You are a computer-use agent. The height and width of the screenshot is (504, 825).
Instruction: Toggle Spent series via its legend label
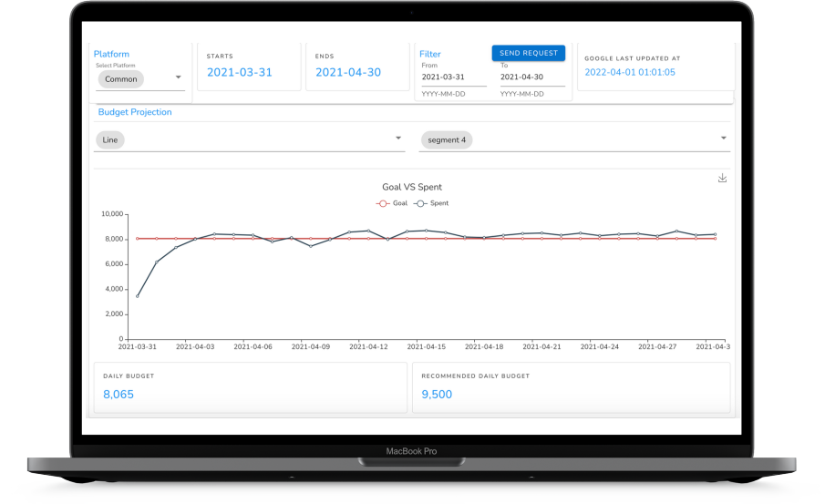pyautogui.click(x=438, y=203)
